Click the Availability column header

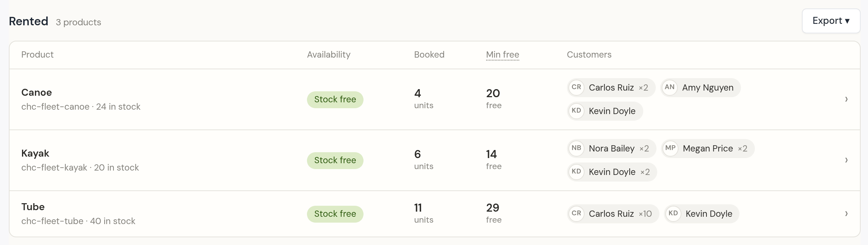point(329,55)
